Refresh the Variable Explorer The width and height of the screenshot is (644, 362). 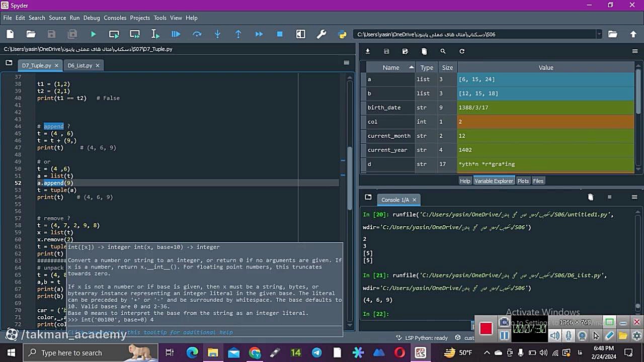tap(462, 51)
